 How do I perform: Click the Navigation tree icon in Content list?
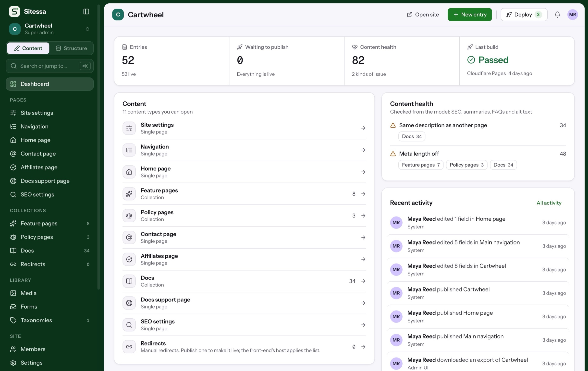click(x=129, y=150)
